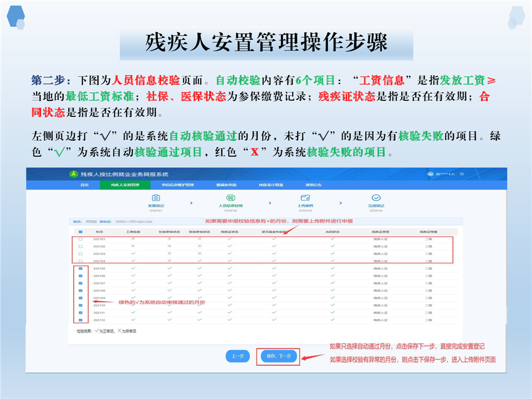Uncheck the checkbox for month 202105
The height and width of the screenshot is (399, 532).
coord(80,269)
